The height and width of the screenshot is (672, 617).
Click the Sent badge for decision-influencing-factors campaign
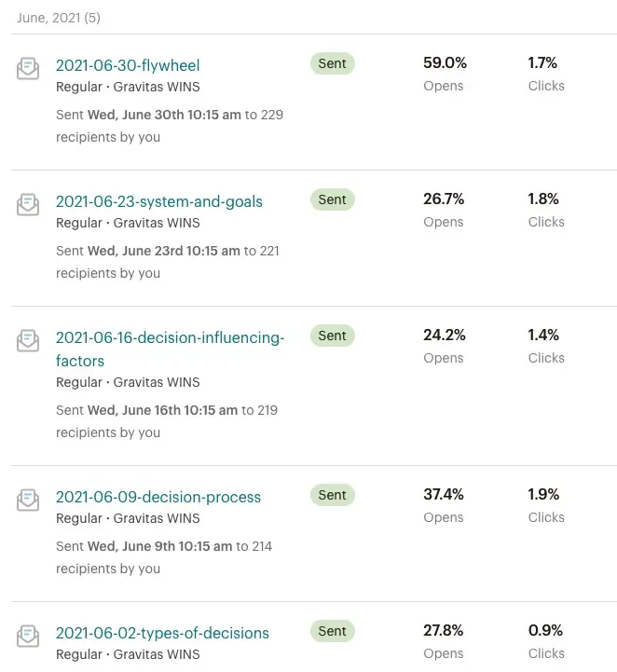pyautogui.click(x=333, y=336)
